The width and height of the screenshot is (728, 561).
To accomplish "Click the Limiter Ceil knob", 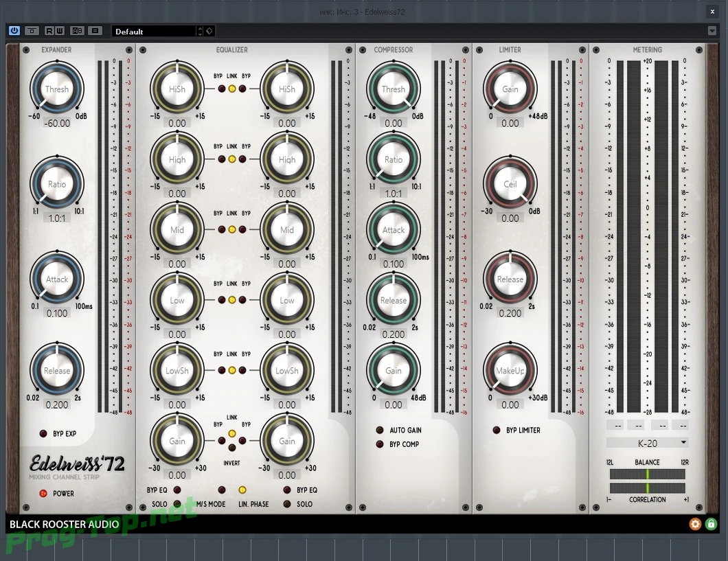I will pos(510,184).
